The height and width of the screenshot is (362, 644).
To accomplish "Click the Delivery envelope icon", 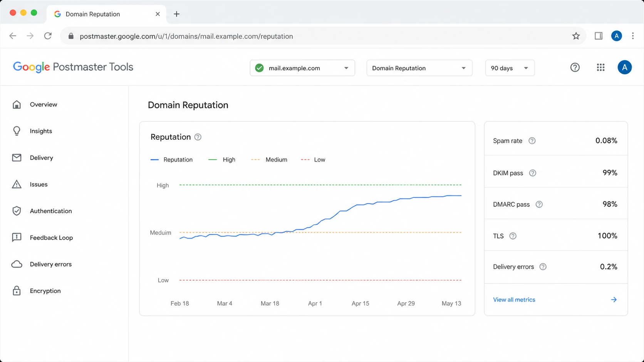I will coord(17,158).
